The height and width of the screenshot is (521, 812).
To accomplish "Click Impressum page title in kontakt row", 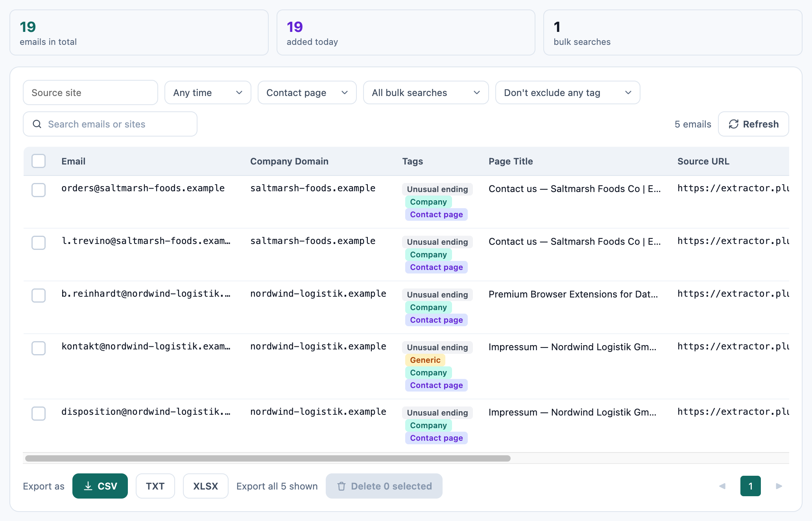I will (572, 347).
